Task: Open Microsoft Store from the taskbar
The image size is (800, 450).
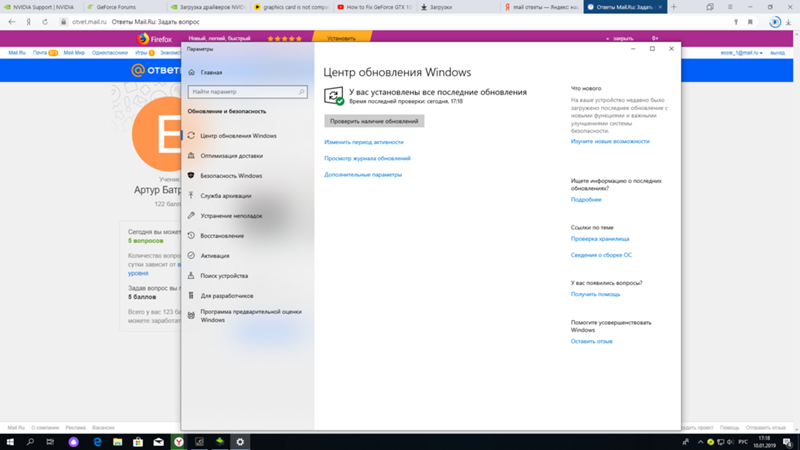Action: (138, 442)
